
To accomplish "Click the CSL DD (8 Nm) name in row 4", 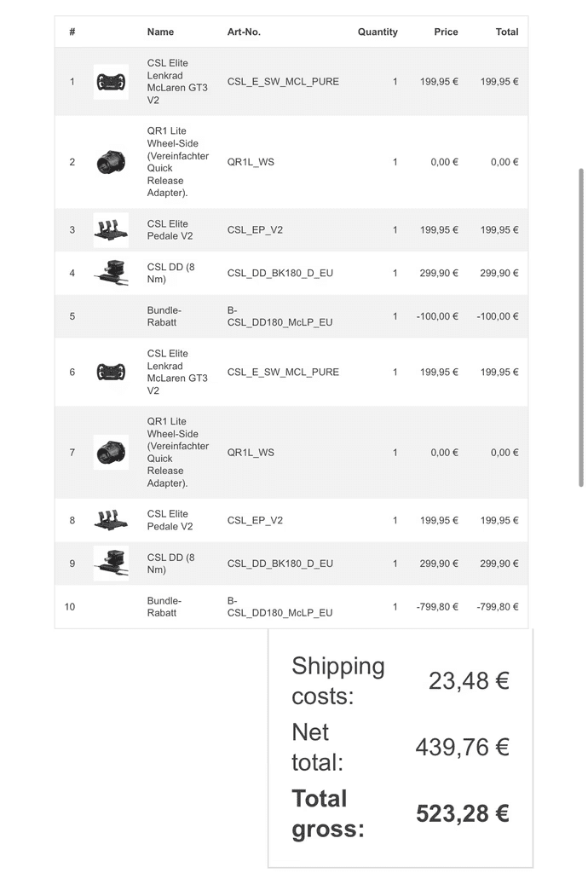I will point(170,273).
